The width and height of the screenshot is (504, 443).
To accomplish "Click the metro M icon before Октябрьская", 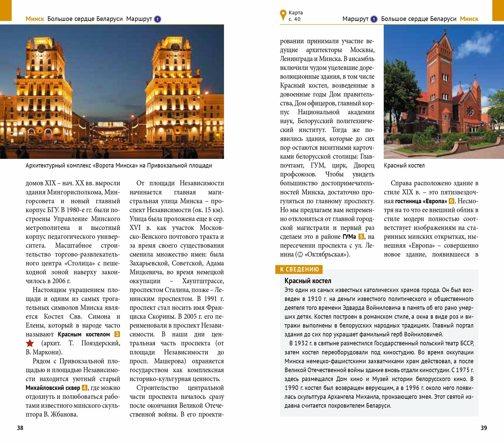I will (300, 254).
